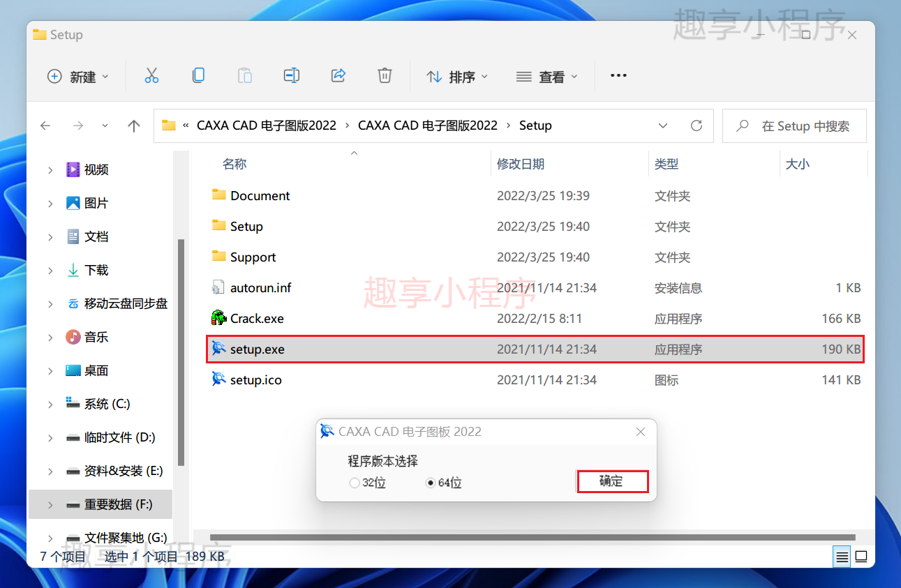
Task: Sort by the 类型 column header
Action: [x=667, y=164]
